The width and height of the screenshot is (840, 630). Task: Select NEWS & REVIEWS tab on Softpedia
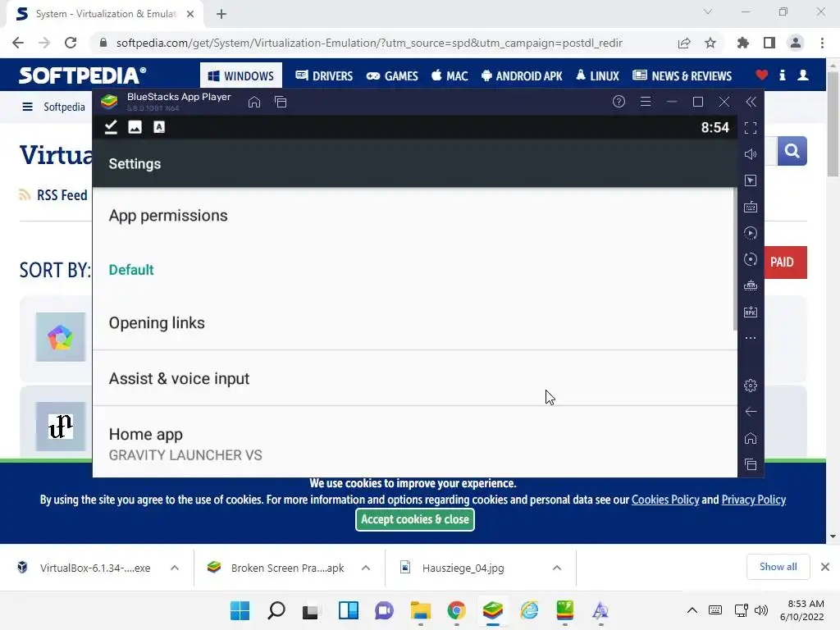tap(682, 75)
